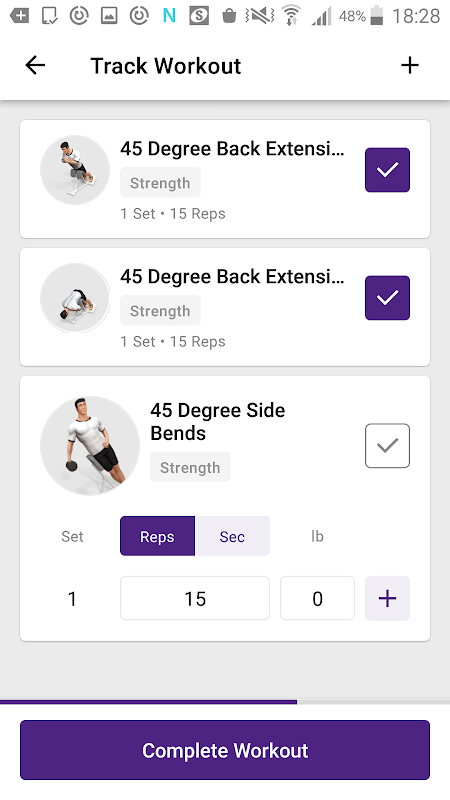
Task: Switch measurement to Sec
Action: pos(232,536)
